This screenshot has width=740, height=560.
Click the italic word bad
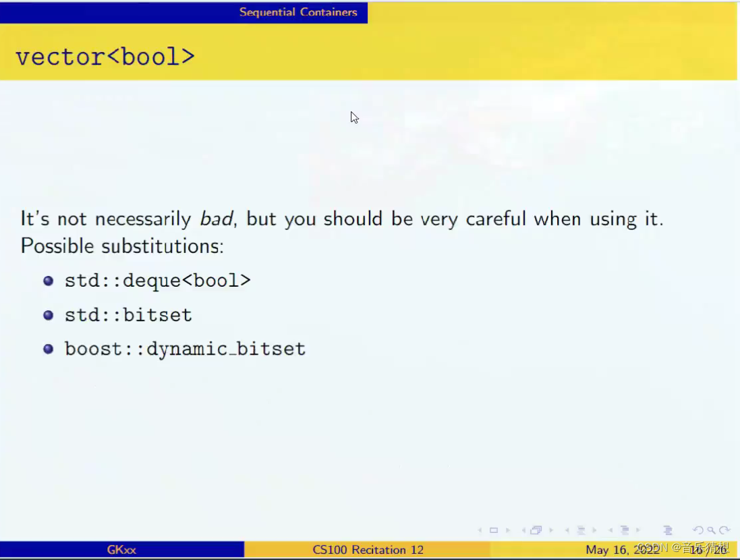tap(216, 219)
